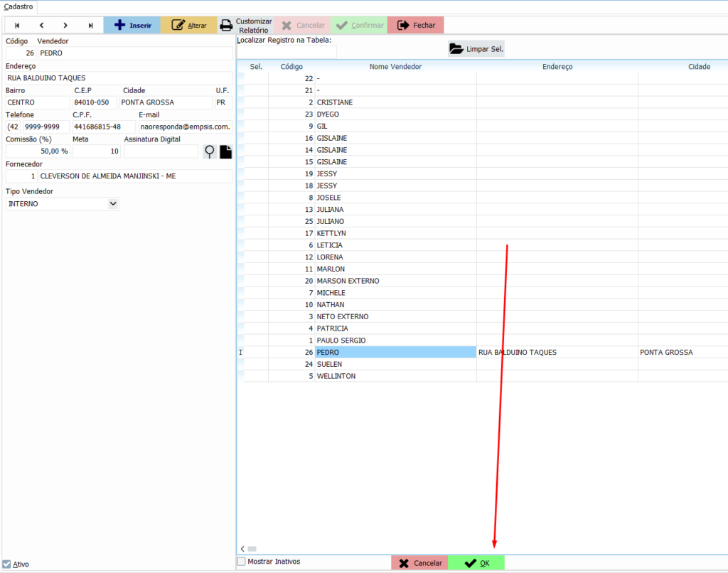Image resolution: width=728 pixels, height=573 pixels.
Task: Sort by Nome Vendedor column header
Action: click(x=395, y=67)
